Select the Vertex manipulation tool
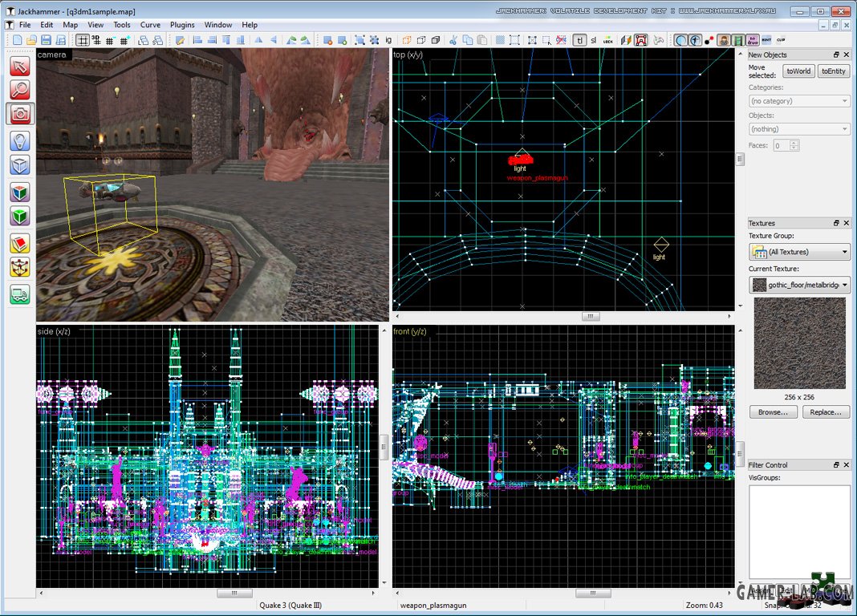The width and height of the screenshot is (857, 616). [20, 268]
